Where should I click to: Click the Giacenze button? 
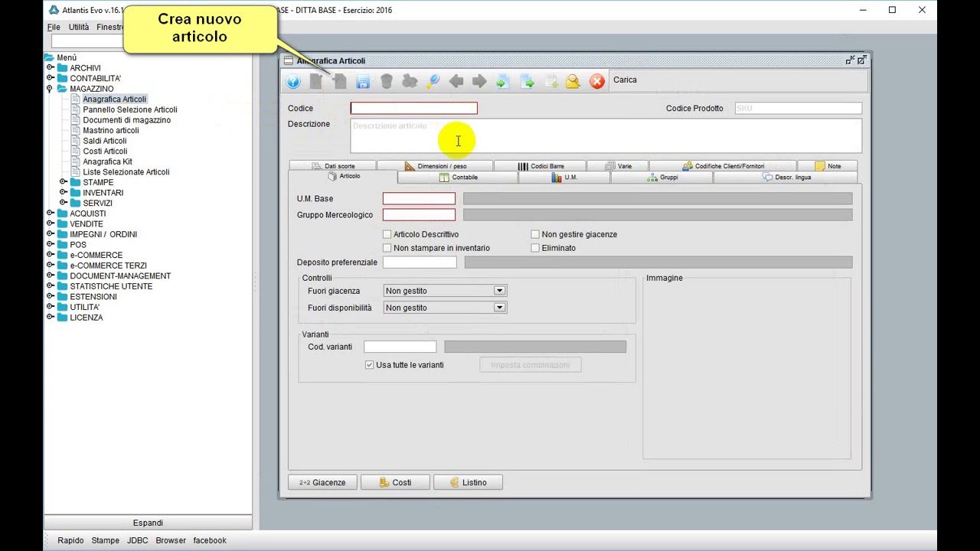(322, 482)
